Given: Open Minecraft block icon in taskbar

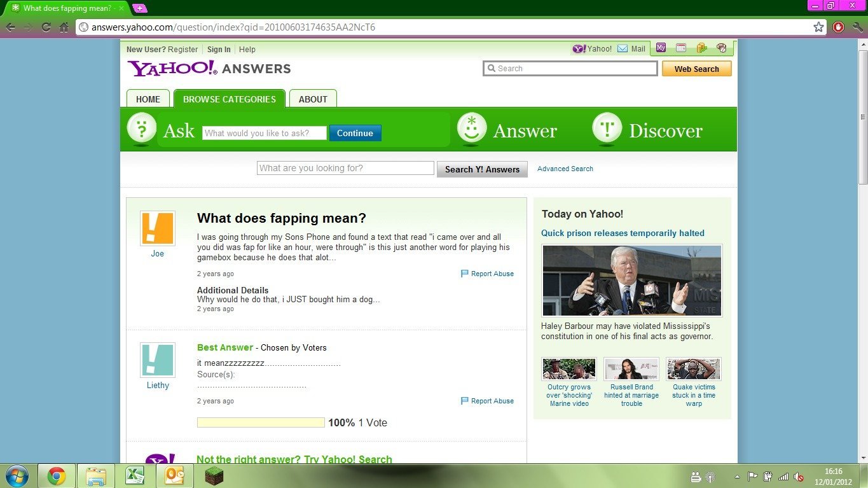Looking at the screenshot, I should click(x=214, y=476).
